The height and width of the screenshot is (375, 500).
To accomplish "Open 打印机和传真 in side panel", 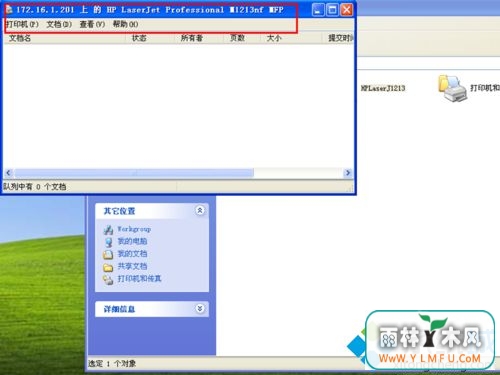I will (132, 279).
